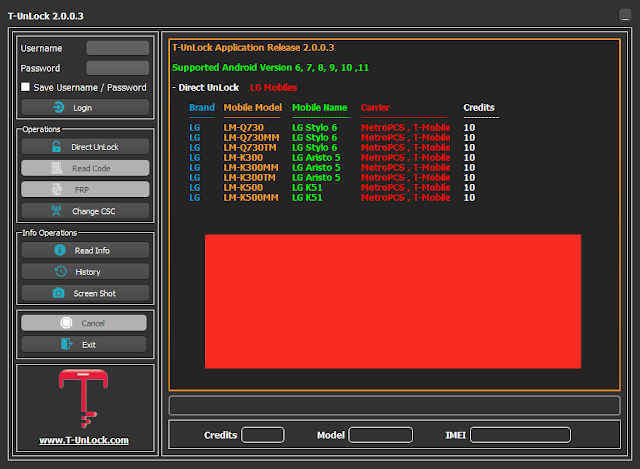Click the 'Mobile Name' column header

click(320, 107)
